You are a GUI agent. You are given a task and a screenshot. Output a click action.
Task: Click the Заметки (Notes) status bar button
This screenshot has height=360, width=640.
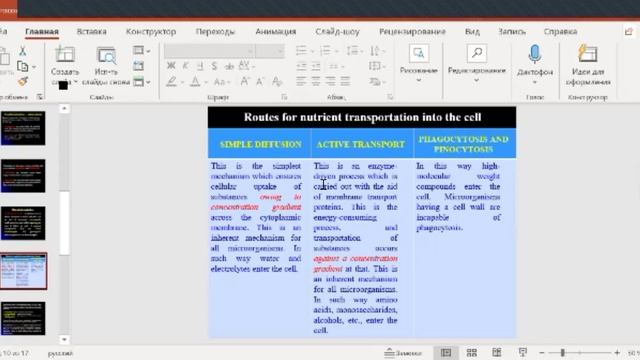coord(403,353)
